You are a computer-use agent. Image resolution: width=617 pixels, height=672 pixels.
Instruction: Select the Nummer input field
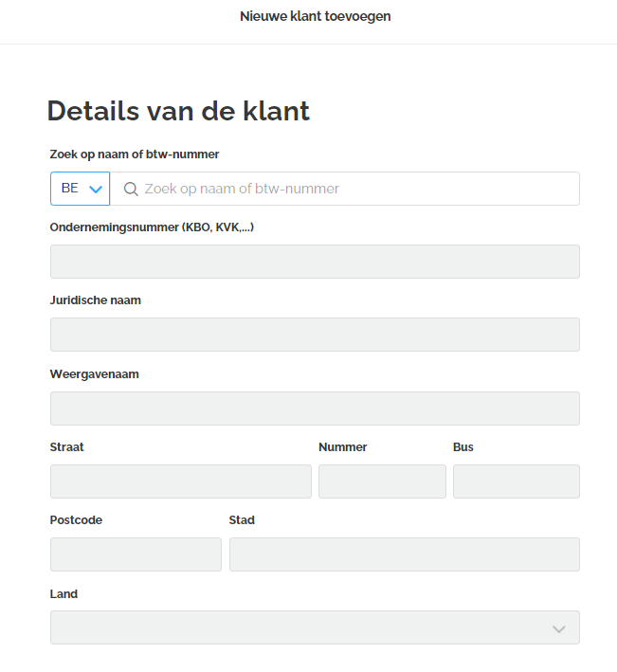tap(382, 481)
